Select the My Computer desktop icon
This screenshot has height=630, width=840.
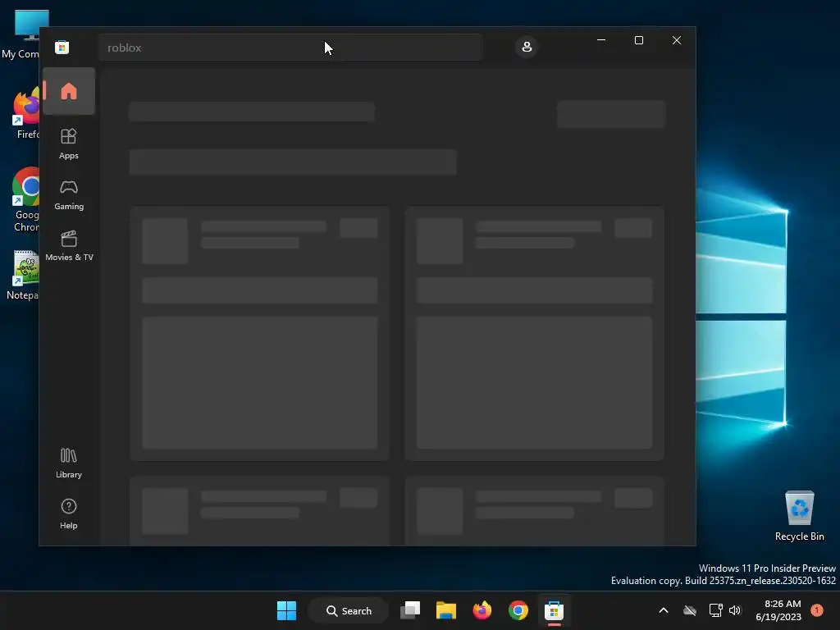pyautogui.click(x=22, y=34)
